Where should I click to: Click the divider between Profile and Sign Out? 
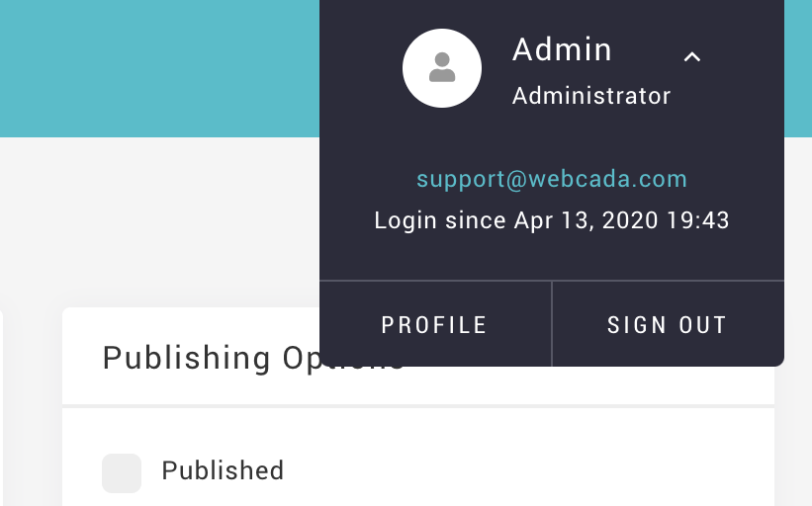[x=552, y=324]
